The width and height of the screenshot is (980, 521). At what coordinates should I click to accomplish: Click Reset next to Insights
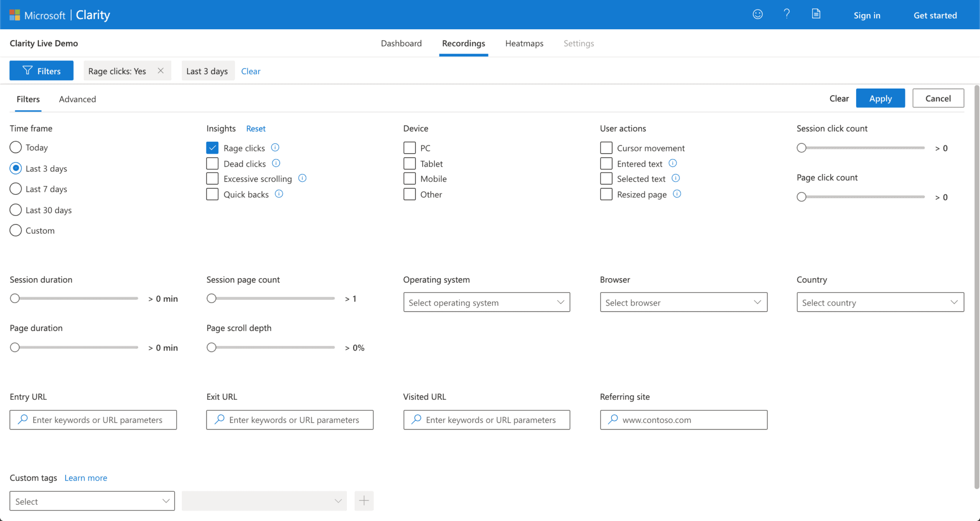(256, 128)
